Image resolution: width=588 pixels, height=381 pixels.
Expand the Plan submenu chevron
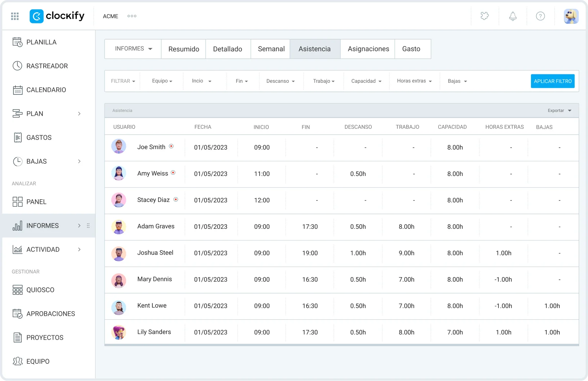(x=79, y=114)
